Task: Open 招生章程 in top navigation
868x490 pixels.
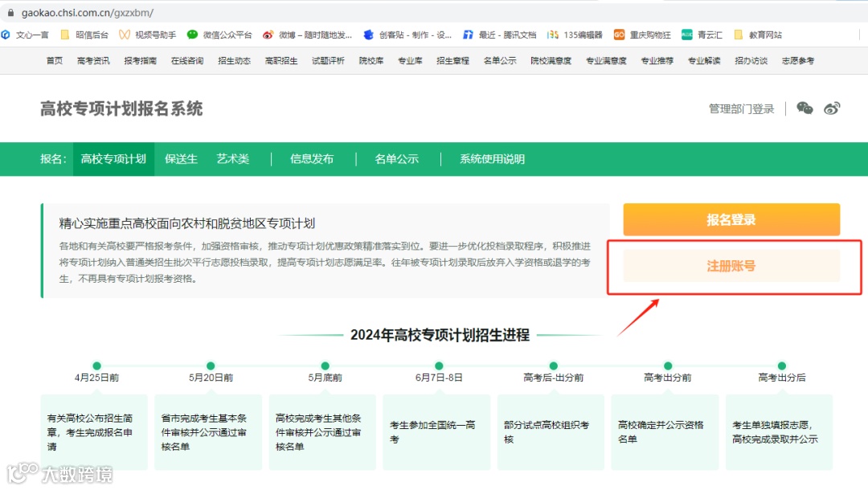Action: [452, 61]
